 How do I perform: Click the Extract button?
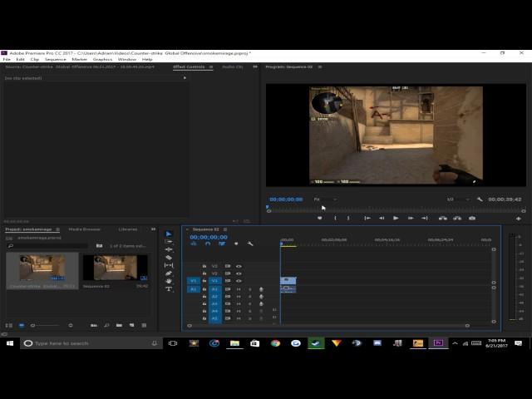point(457,218)
